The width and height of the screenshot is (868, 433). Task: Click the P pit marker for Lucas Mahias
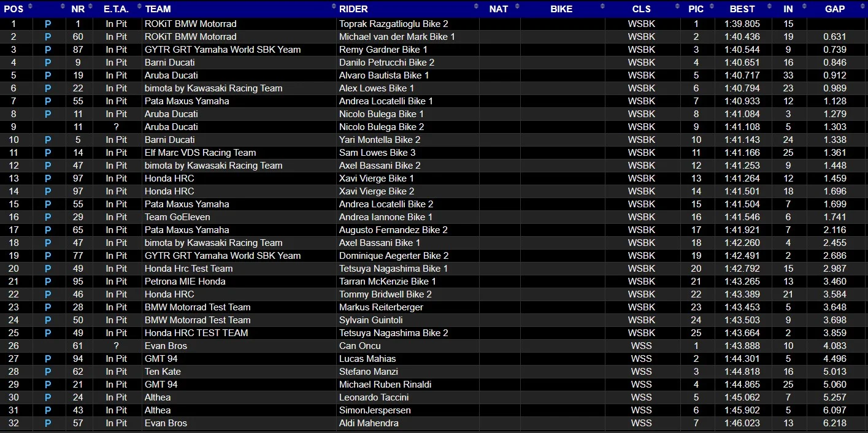[x=48, y=359]
